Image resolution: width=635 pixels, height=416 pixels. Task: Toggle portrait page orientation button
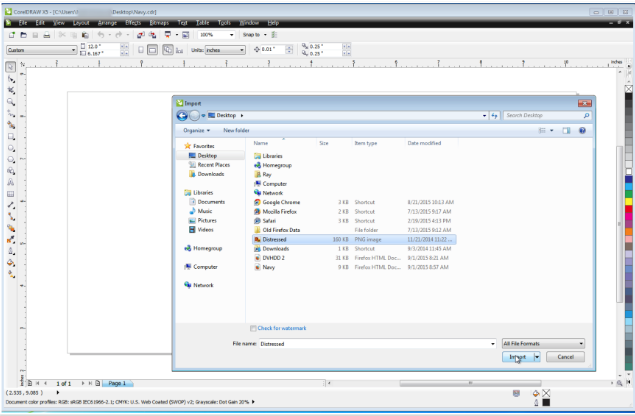click(141, 49)
